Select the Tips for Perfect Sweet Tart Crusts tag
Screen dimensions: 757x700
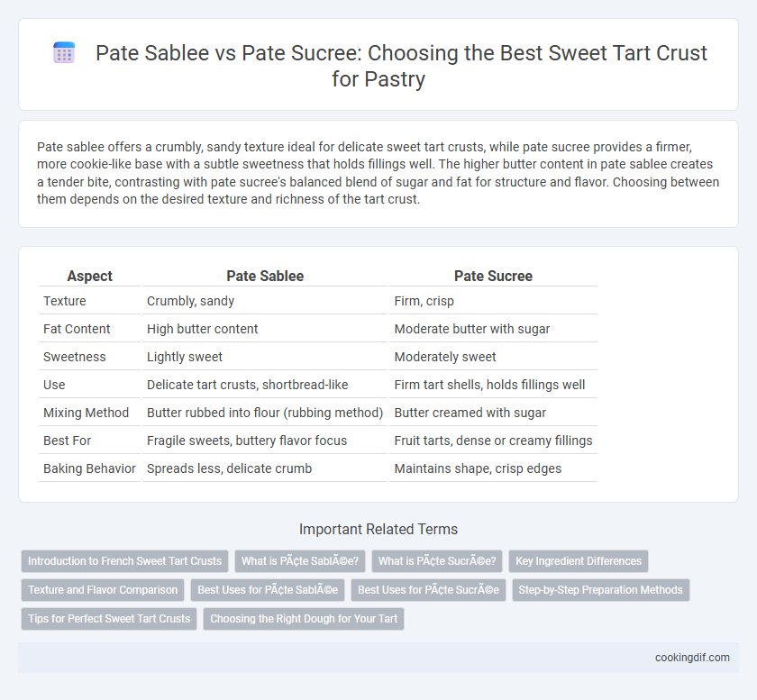(109, 619)
